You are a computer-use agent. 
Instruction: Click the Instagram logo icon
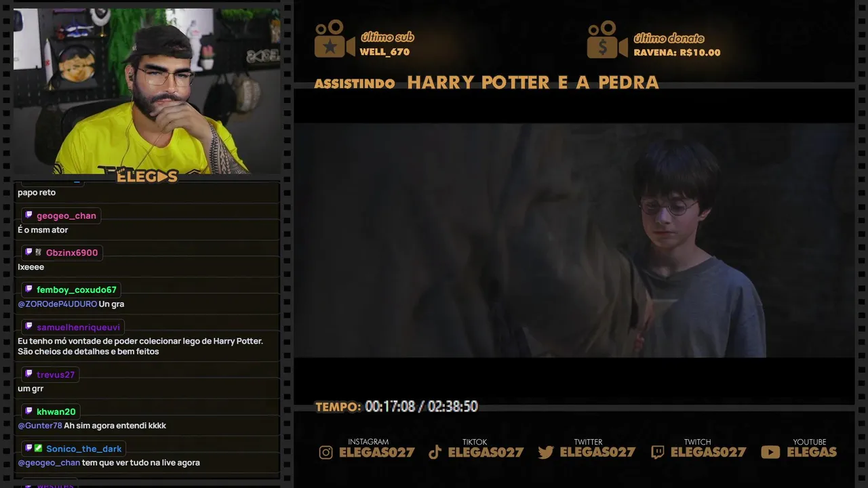coord(326,452)
